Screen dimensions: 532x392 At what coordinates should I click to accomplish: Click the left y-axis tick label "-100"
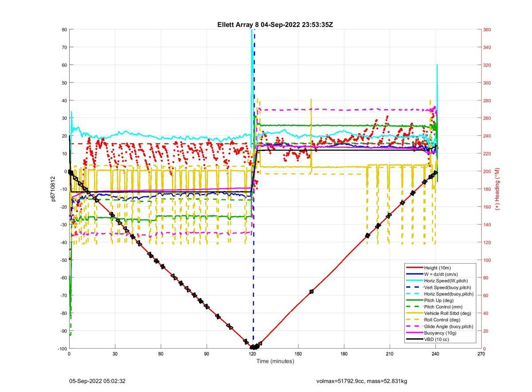pos(62,349)
